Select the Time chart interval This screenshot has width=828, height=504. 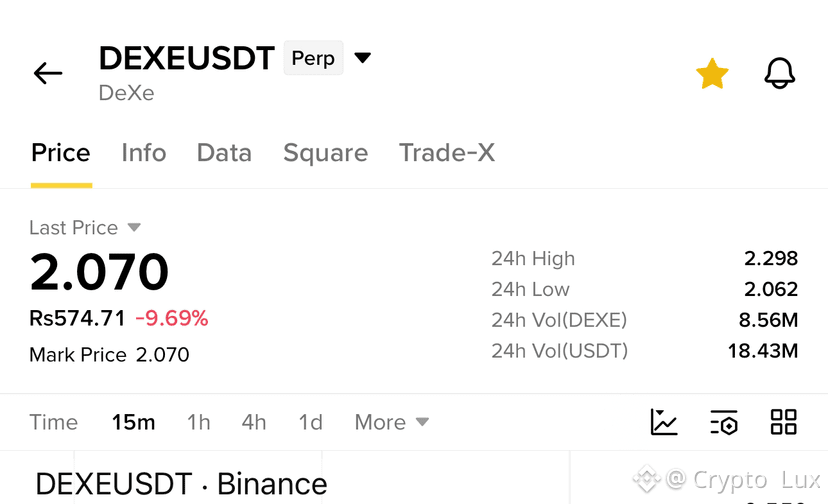(53, 422)
